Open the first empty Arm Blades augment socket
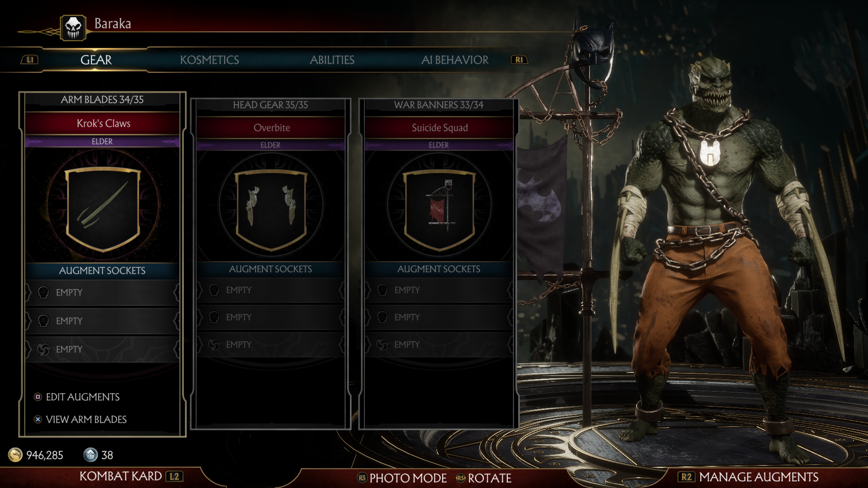 pos(102,293)
